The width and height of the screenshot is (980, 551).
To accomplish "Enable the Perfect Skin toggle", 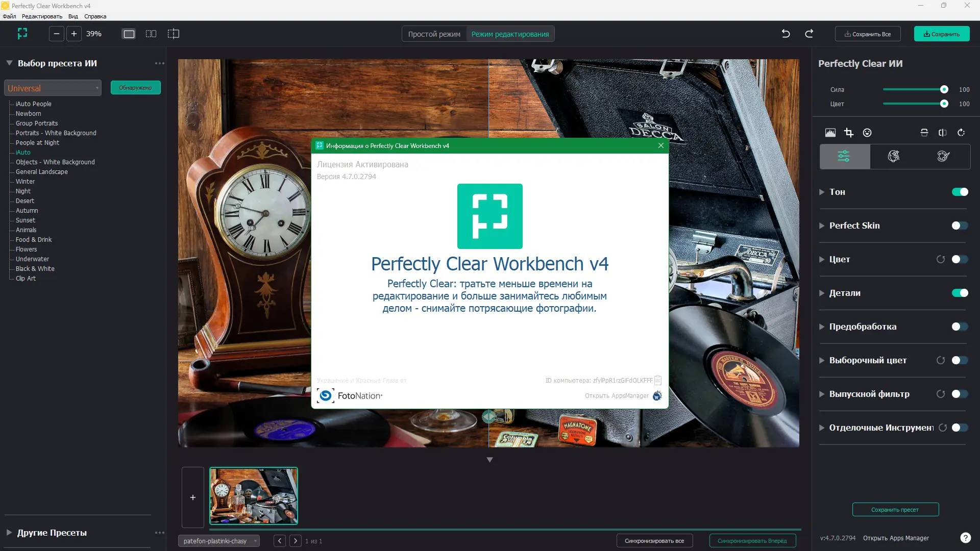I will (x=960, y=226).
